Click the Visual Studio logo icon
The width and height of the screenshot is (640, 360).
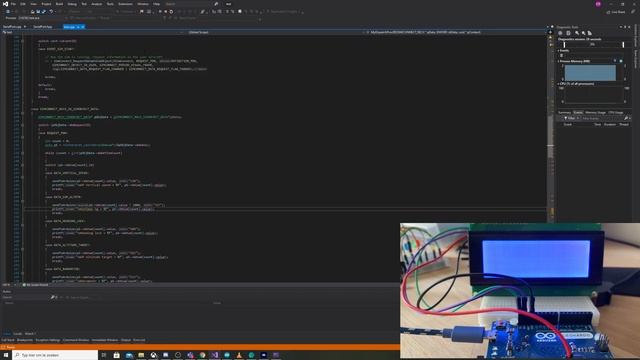(x=5, y=4)
